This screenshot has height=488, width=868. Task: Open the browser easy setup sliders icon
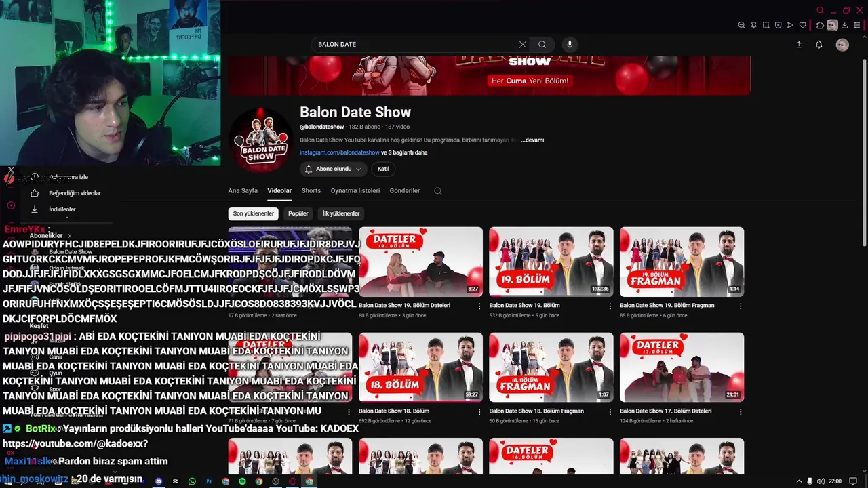click(857, 25)
